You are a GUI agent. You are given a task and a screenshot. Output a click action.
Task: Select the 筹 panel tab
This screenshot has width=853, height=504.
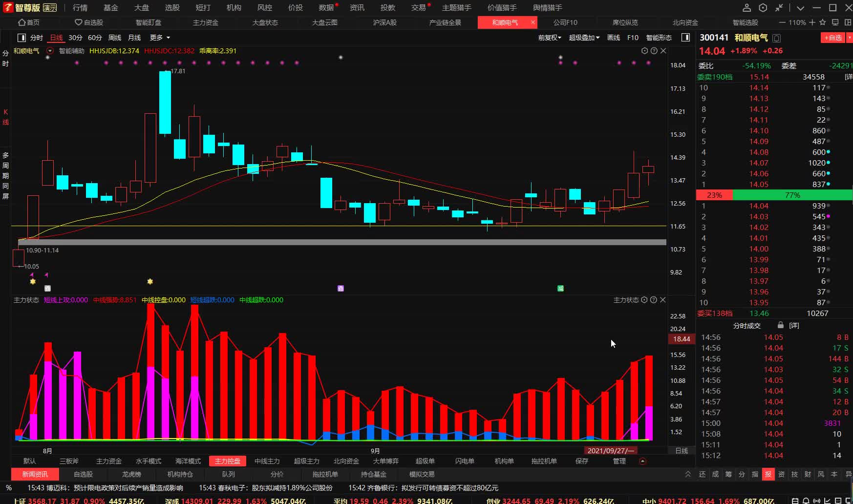pos(728,474)
